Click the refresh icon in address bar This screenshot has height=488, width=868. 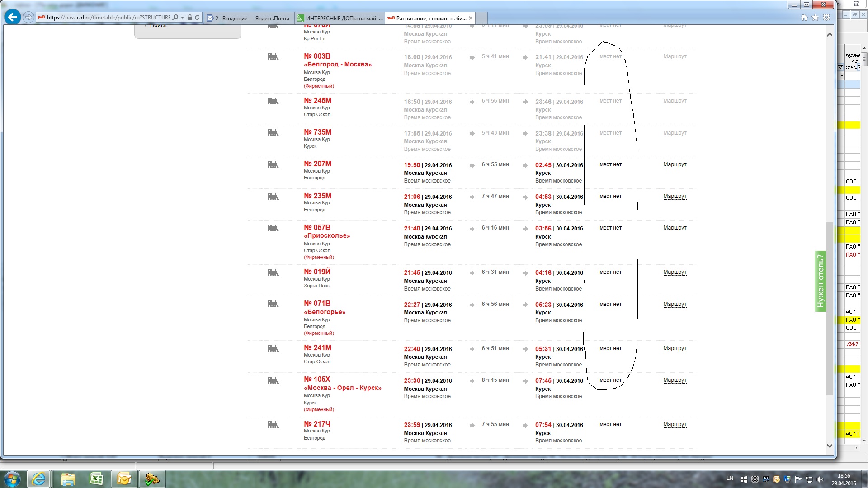point(197,18)
